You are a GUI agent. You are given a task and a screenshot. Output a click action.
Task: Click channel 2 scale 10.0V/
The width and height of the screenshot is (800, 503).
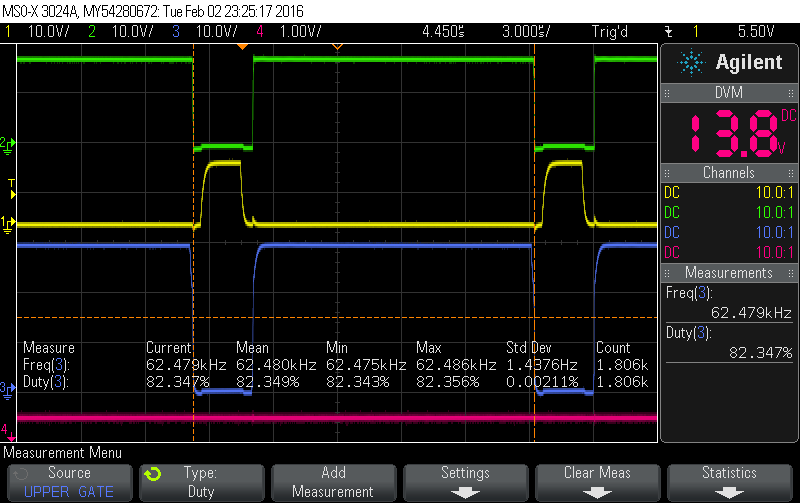point(133,32)
